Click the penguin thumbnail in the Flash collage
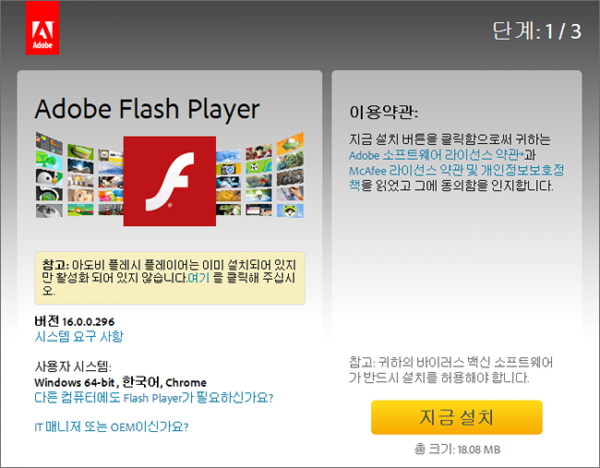The image size is (600, 468). (49, 176)
